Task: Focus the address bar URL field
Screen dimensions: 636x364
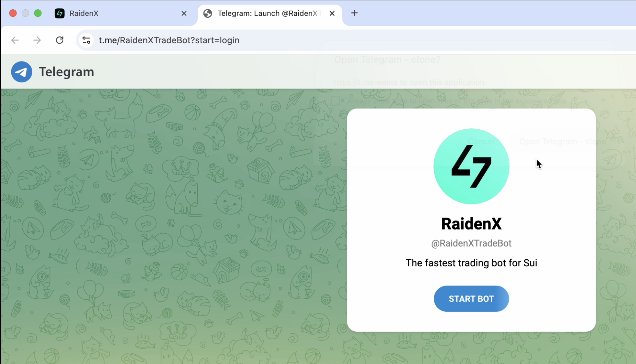Action: pos(356,40)
